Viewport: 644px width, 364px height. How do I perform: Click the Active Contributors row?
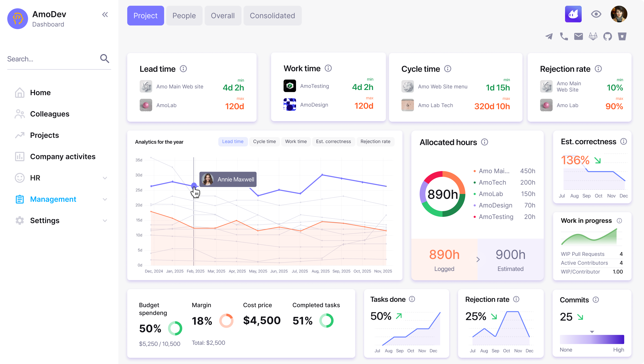pyautogui.click(x=592, y=263)
